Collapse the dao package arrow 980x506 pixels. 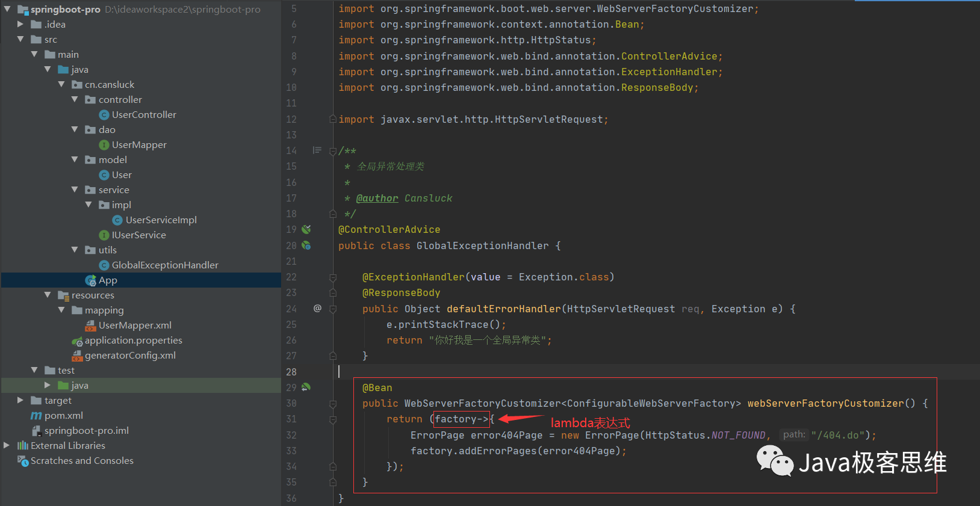[75, 129]
